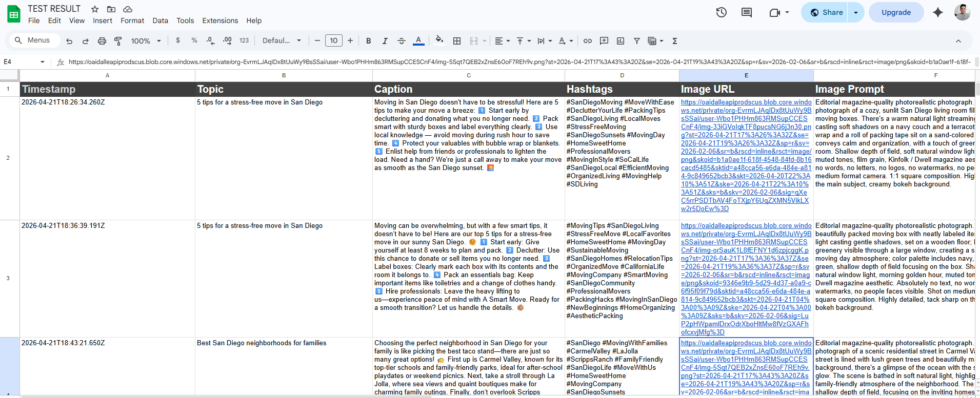Print the spreadsheet
The width and height of the screenshot is (980, 398).
(102, 41)
